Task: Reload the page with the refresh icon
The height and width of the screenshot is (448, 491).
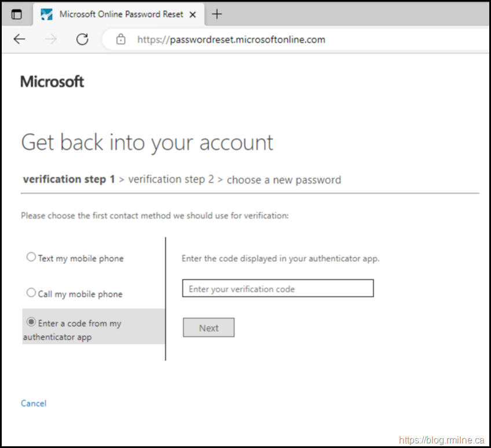Action: [x=82, y=39]
